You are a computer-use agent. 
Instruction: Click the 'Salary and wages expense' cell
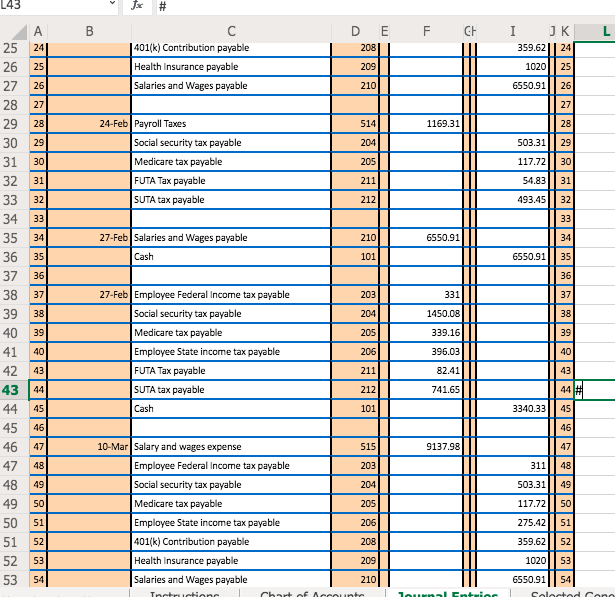231,447
